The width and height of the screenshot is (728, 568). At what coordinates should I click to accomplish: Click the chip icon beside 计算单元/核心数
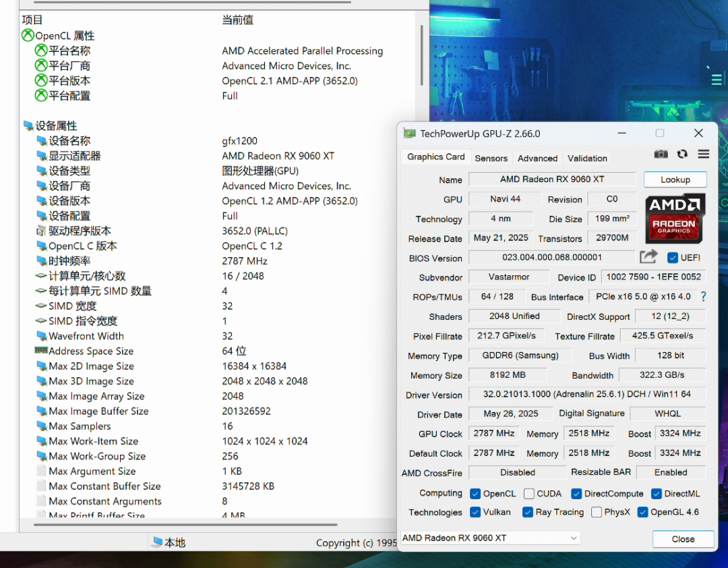(x=41, y=276)
